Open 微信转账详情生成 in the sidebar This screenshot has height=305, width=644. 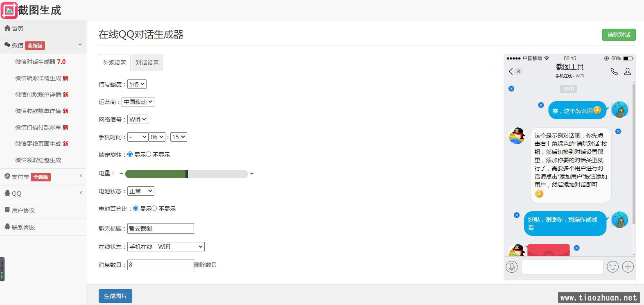point(42,78)
